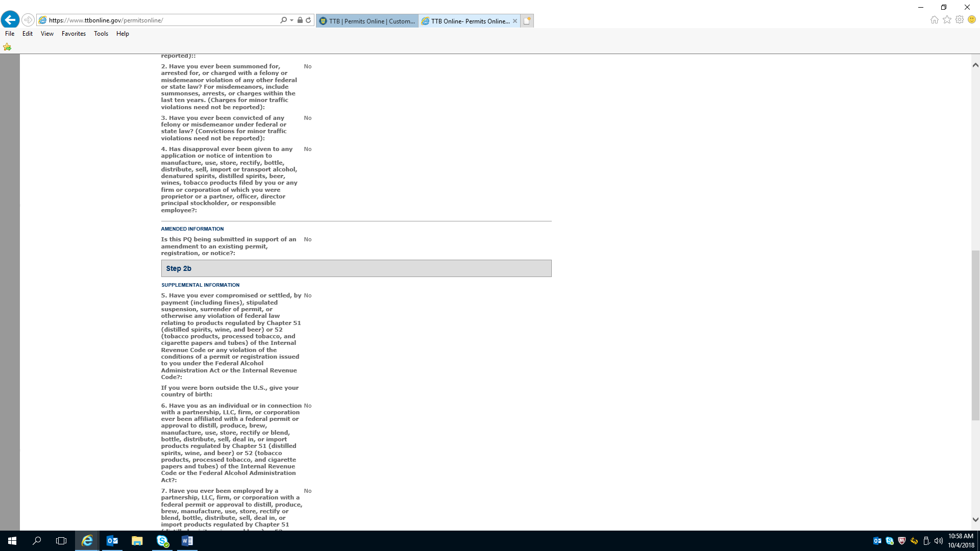The width and height of the screenshot is (980, 551).
Task: Open the Favorites star icon
Action: pos(947,20)
